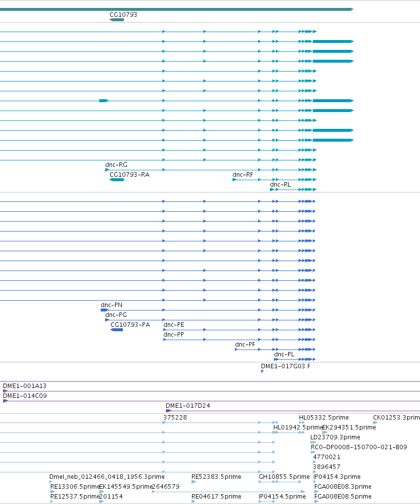Select the dnc-PN protein label
420x504 pixels.
click(x=112, y=305)
